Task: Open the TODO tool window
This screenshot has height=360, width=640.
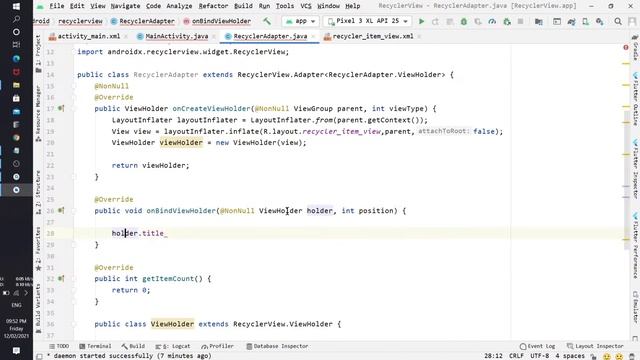Action: (59, 346)
